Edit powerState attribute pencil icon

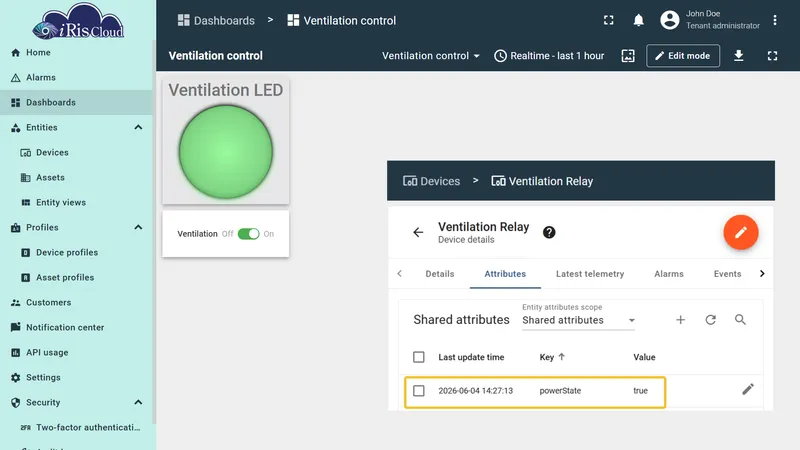[747, 390]
